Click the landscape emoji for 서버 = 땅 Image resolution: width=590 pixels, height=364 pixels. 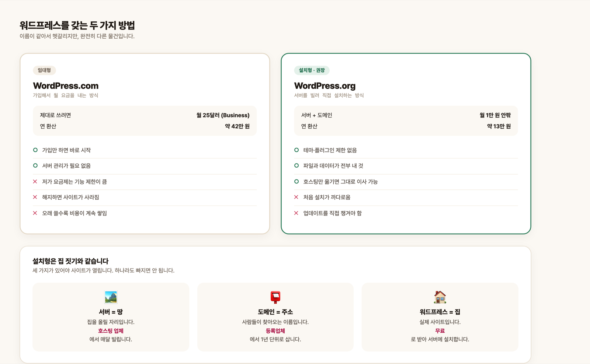point(111,297)
